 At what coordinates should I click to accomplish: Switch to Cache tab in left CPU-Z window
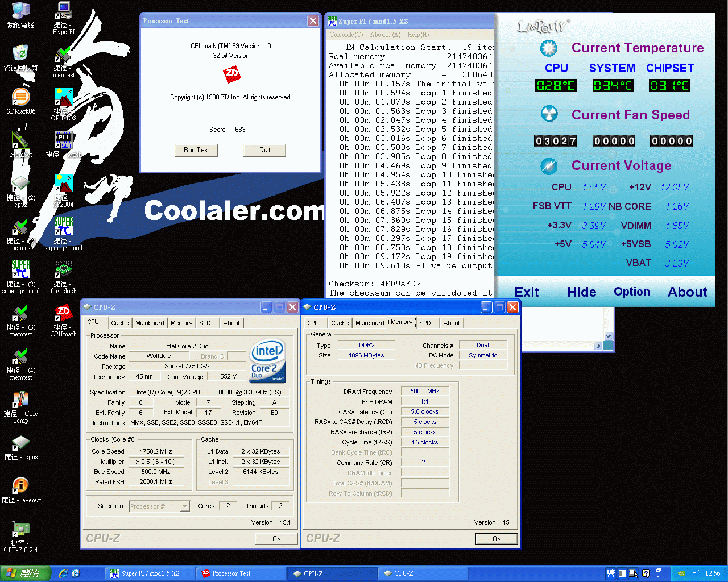point(119,323)
